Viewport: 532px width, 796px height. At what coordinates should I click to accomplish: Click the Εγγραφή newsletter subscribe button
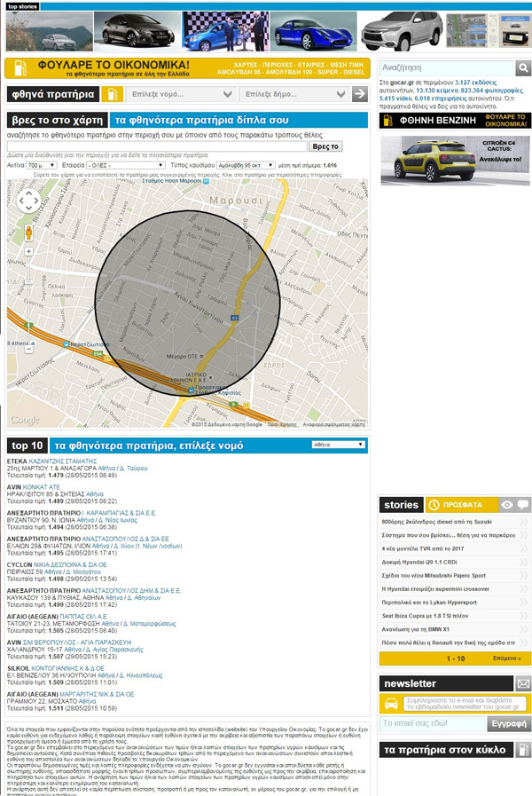click(x=511, y=725)
